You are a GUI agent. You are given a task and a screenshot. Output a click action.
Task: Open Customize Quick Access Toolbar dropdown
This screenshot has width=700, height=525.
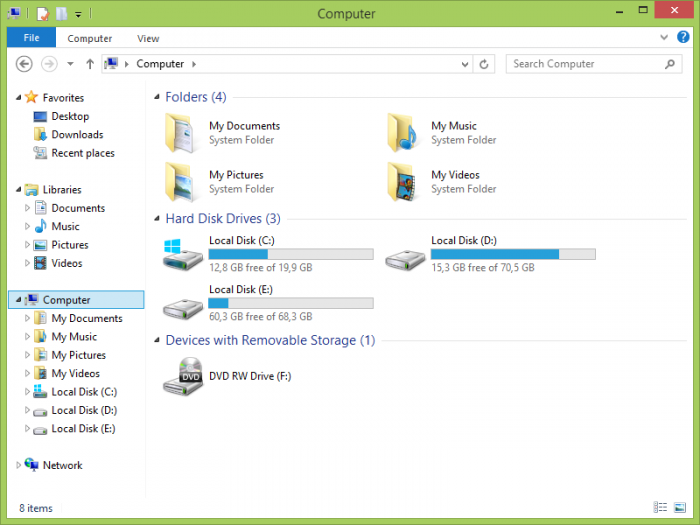coord(78,15)
